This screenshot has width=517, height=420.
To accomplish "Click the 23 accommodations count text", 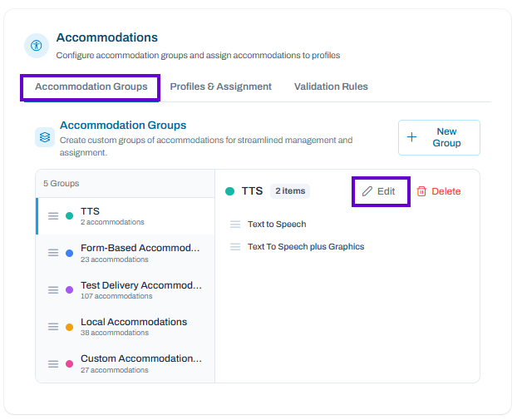I will pyautogui.click(x=115, y=259).
